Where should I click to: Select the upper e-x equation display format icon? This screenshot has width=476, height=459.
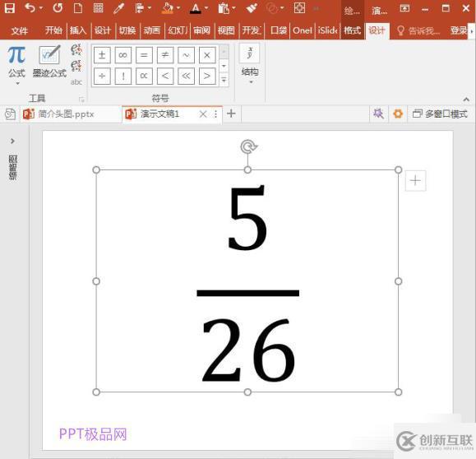pos(76,49)
